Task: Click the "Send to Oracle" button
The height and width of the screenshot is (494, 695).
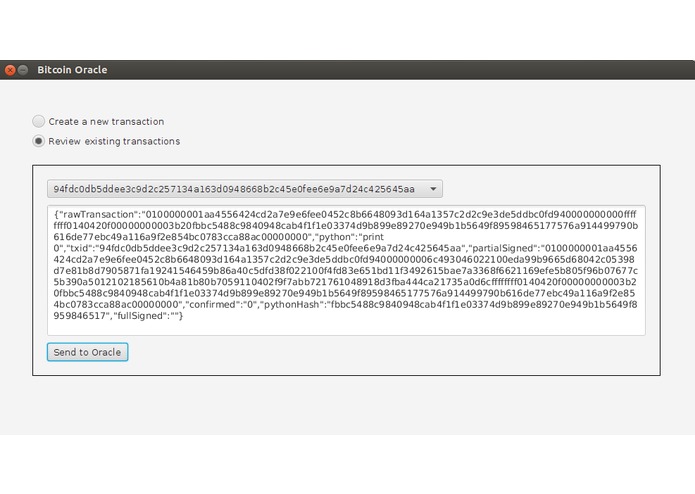Action: pyautogui.click(x=87, y=352)
